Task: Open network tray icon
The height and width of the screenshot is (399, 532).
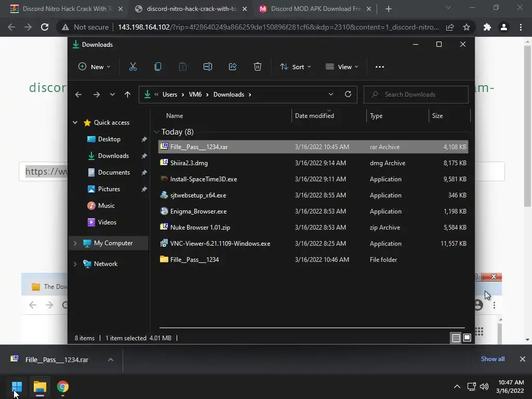Action: (471, 387)
